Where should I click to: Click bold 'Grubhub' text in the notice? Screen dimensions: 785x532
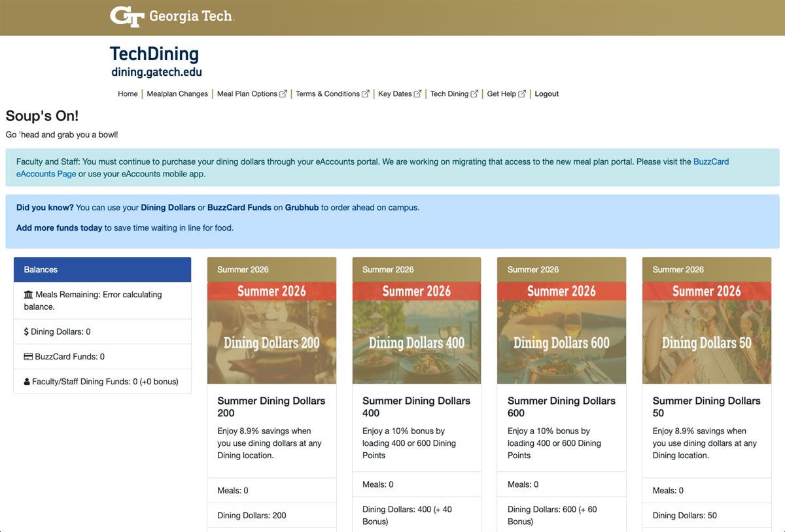(x=302, y=208)
